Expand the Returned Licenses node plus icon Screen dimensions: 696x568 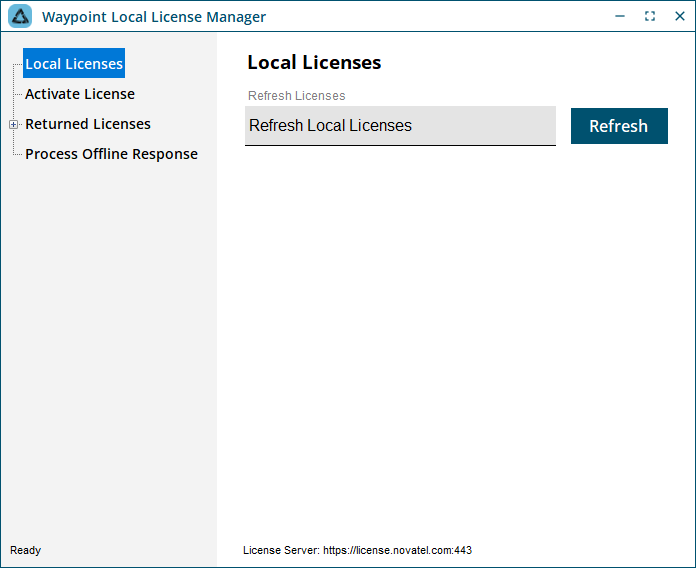(x=13, y=125)
